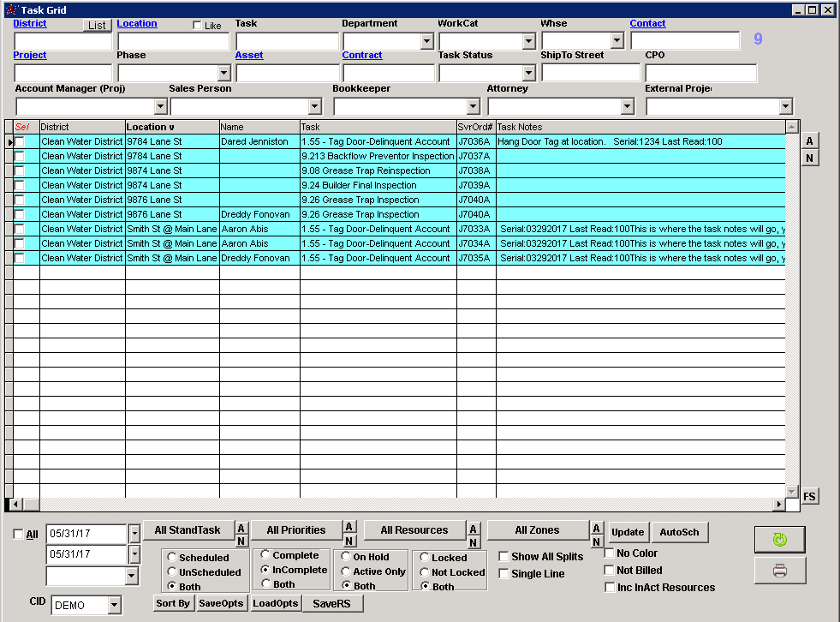Image resolution: width=840 pixels, height=622 pixels.
Task: Check the Not Billed option
Action: pos(609,570)
